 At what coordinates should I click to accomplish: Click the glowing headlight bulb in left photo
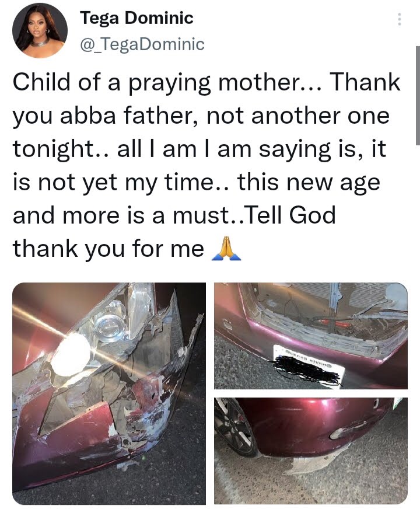click(x=70, y=354)
